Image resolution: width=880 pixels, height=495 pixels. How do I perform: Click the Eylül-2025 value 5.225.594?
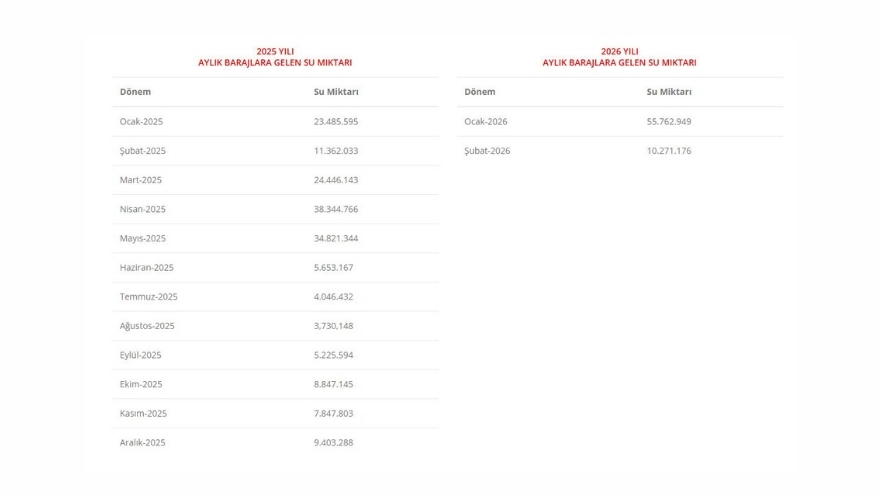333,355
